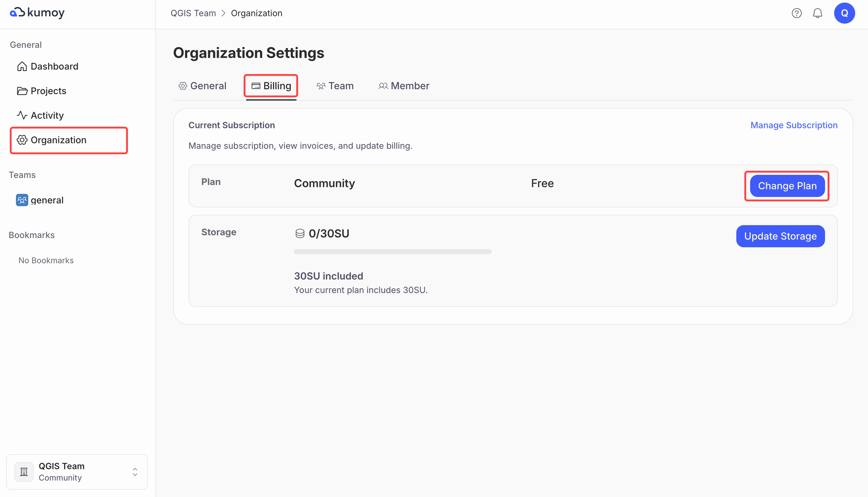Open the Manage Subscription link
The image size is (868, 497).
click(794, 125)
